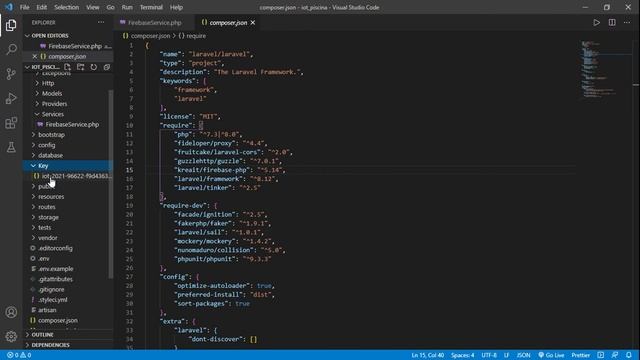Click Go Live in status bar
This screenshot has height=360, width=640.
point(551,355)
